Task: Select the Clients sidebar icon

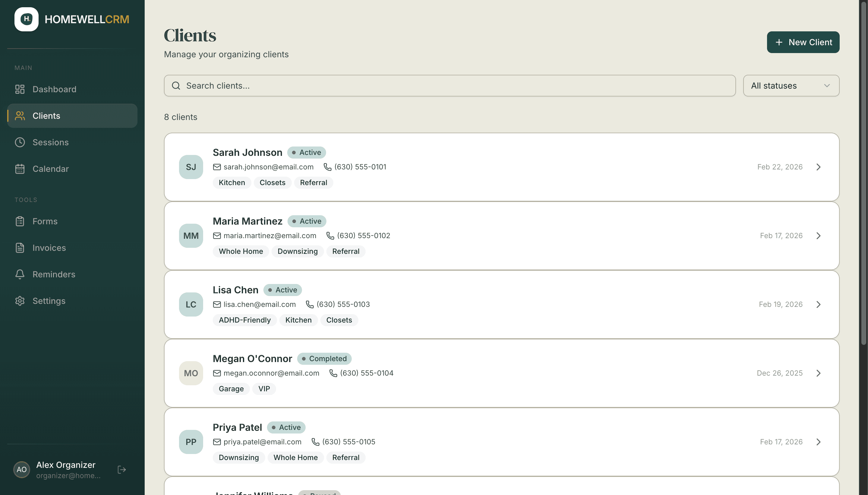Action: (20, 115)
